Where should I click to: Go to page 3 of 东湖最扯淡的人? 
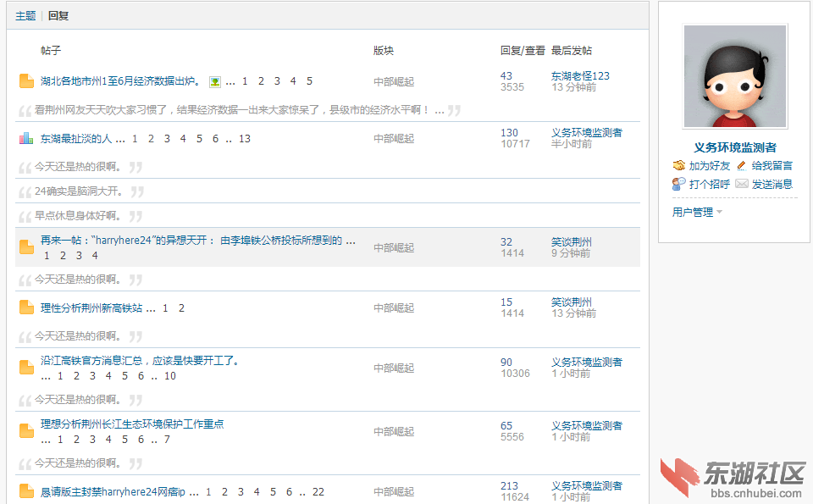point(167,138)
